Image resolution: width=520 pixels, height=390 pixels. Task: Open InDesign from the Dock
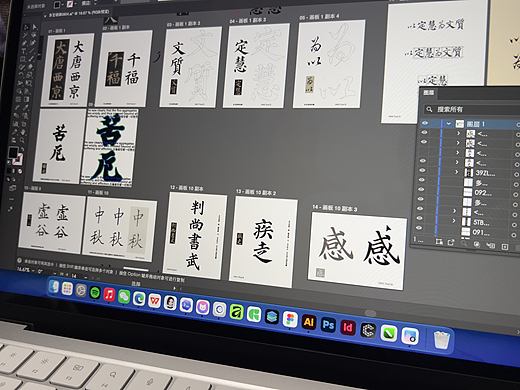point(348,328)
